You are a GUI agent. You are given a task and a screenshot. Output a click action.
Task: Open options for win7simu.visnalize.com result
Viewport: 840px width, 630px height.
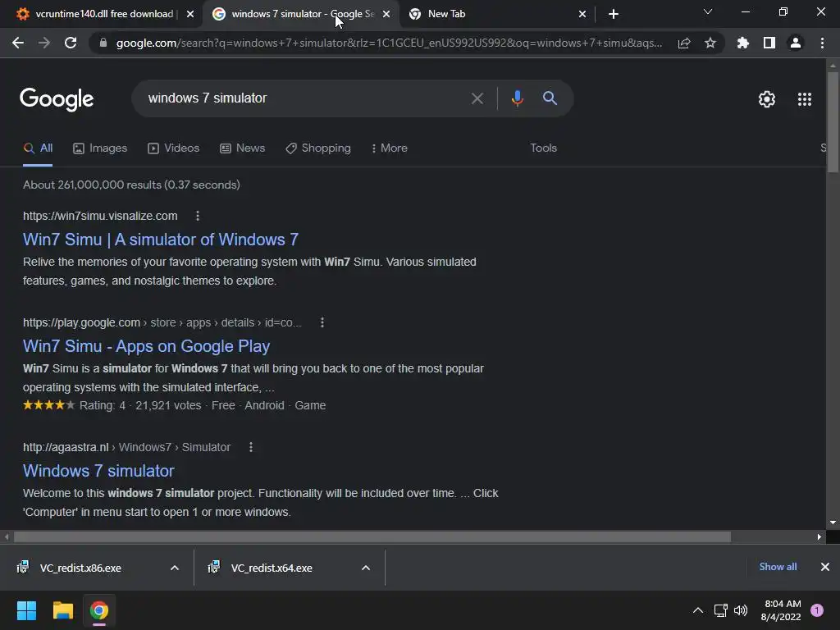pyautogui.click(x=198, y=216)
